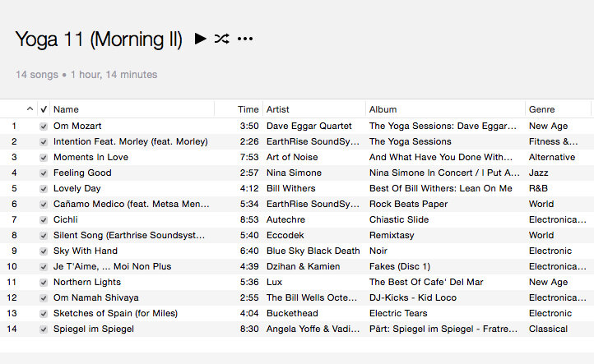Play the Yoga 11 playlist

201,39
